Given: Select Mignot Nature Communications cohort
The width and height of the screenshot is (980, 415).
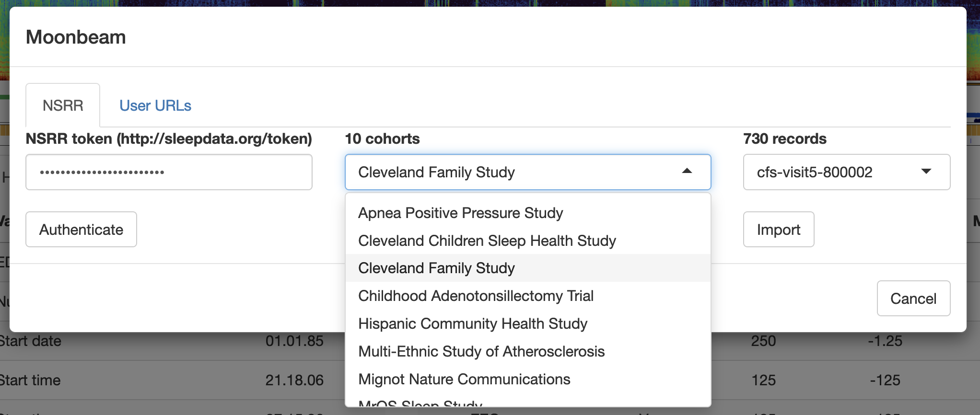Looking at the screenshot, I should (x=464, y=379).
